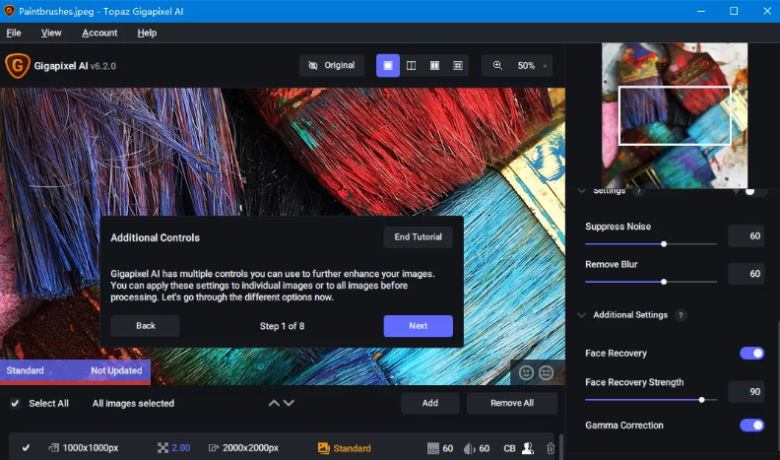Select the split view layout icon
Image resolution: width=780 pixels, height=460 pixels.
[x=411, y=65]
